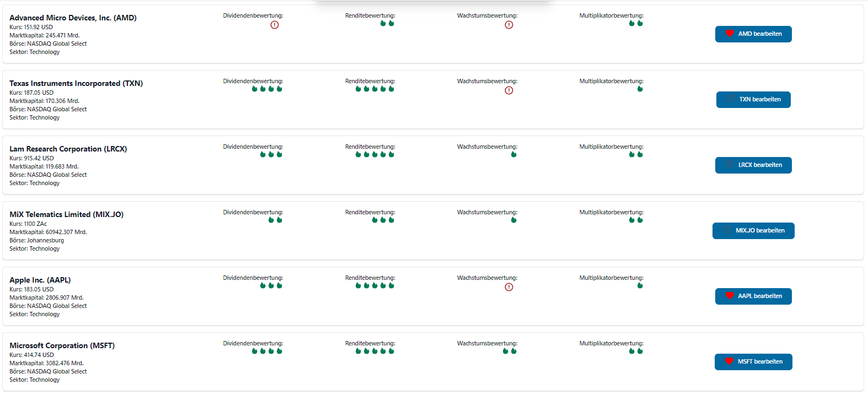The width and height of the screenshot is (868, 395).
Task: Click the Multiplikatorbewertung label in TXN's card
Action: [x=611, y=81]
